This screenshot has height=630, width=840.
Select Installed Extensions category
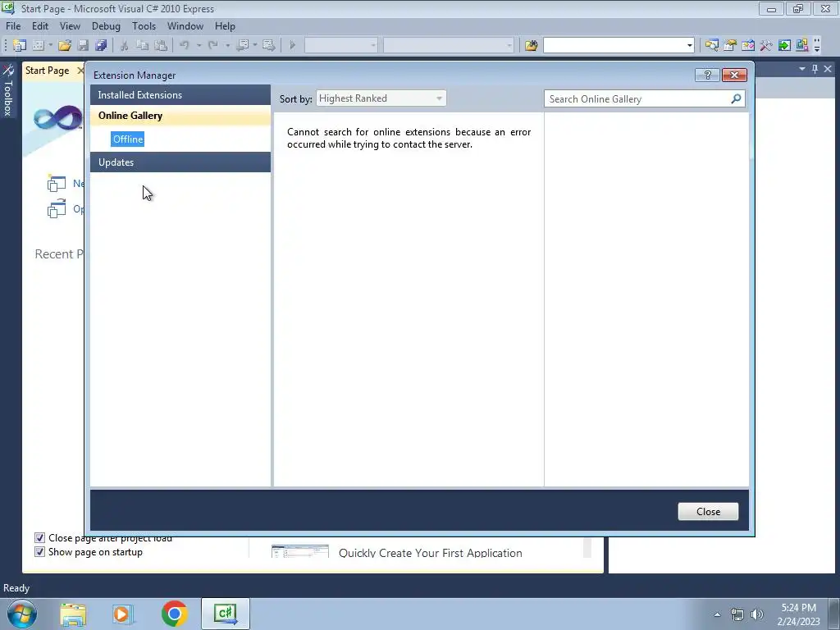coord(180,95)
